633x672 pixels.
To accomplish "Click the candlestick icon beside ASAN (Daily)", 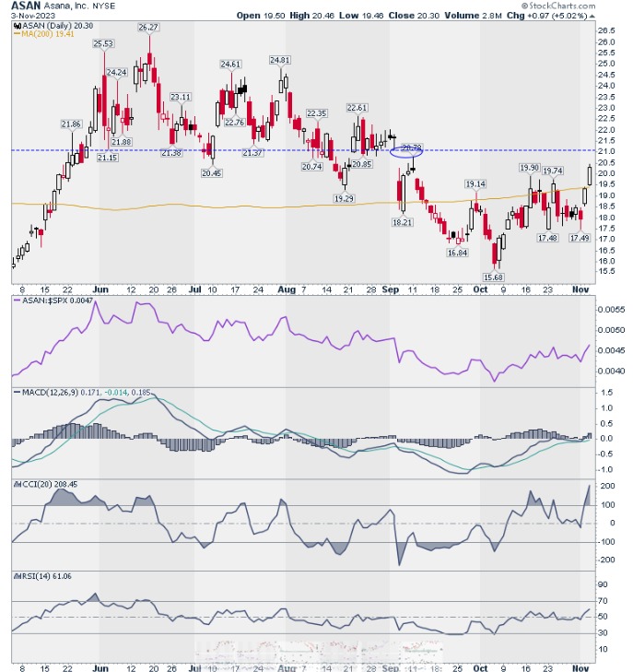I will click(18, 26).
